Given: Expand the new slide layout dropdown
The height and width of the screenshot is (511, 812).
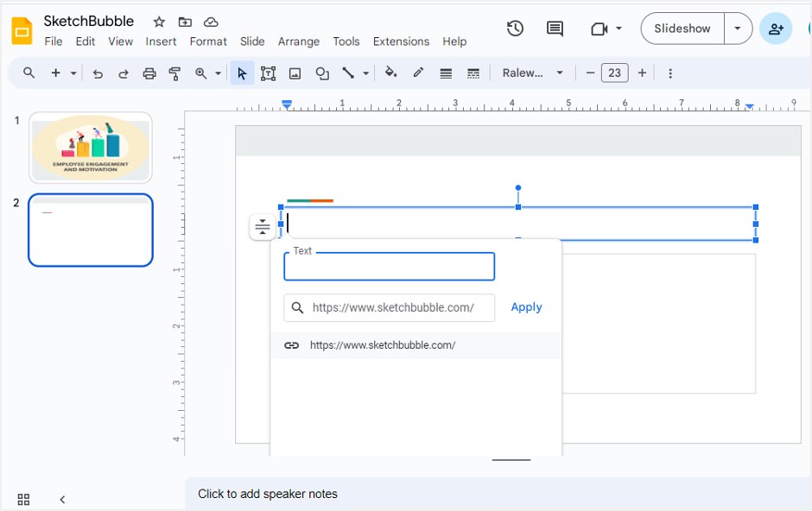Looking at the screenshot, I should [x=73, y=73].
